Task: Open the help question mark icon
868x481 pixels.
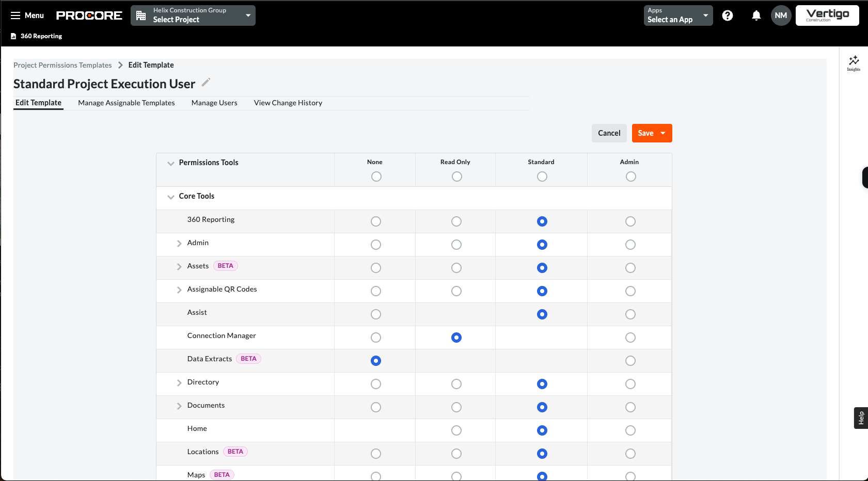Action: [x=728, y=15]
